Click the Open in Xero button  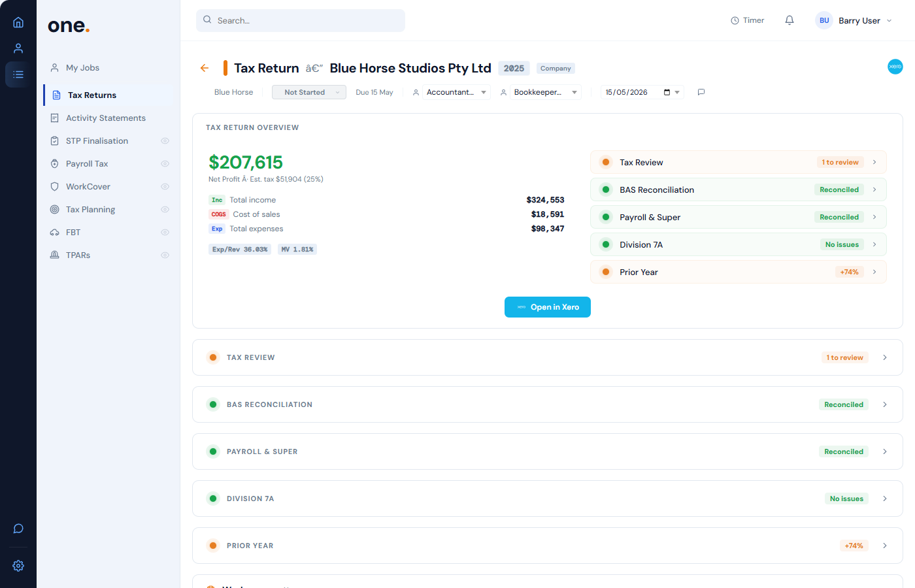pyautogui.click(x=548, y=307)
